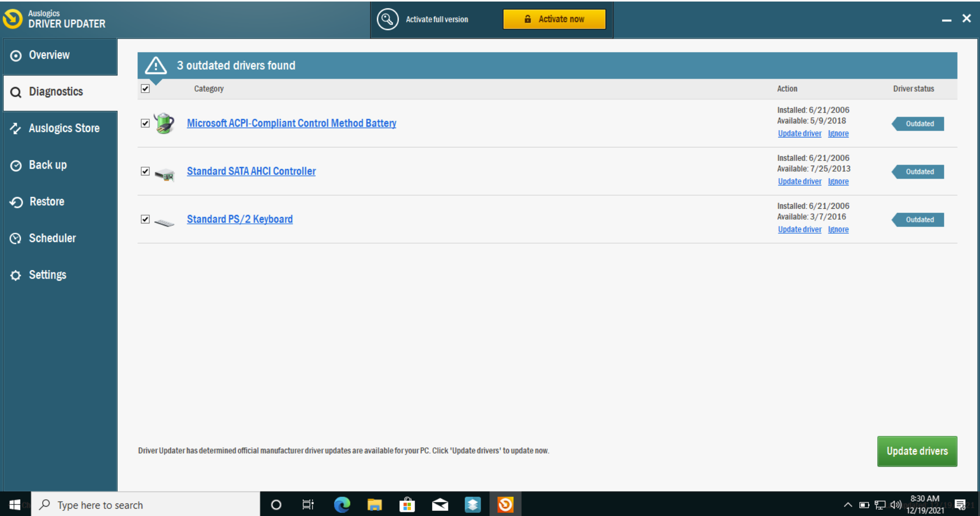Click the Driver status column header
This screenshot has width=980, height=516.
pos(913,89)
